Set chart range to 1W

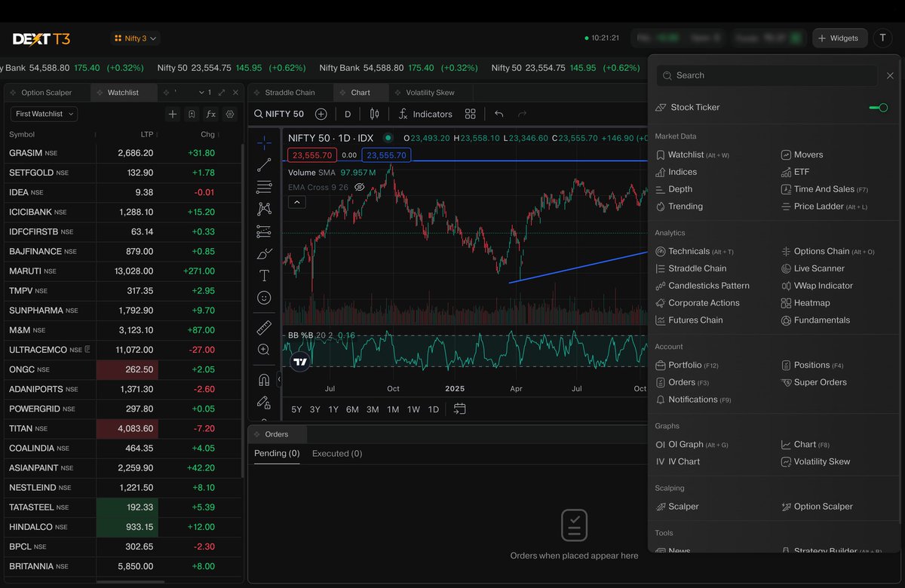tap(413, 409)
